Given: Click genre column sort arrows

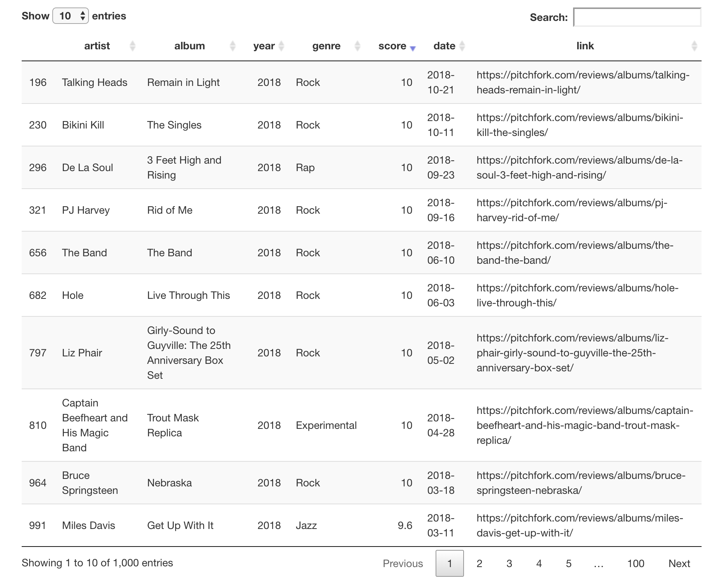Looking at the screenshot, I should tap(357, 46).
